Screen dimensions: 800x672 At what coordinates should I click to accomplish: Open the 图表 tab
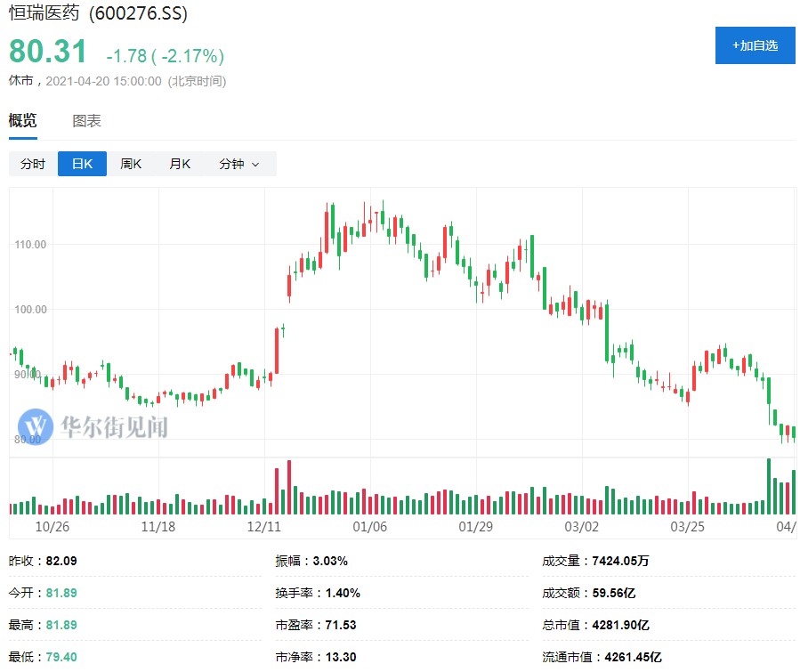(x=86, y=121)
